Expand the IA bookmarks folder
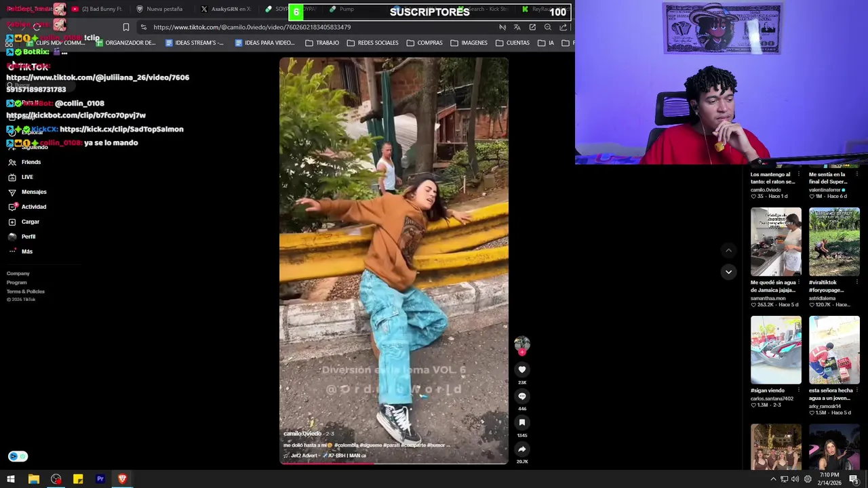Viewport: 868px width, 488px height. (x=546, y=43)
